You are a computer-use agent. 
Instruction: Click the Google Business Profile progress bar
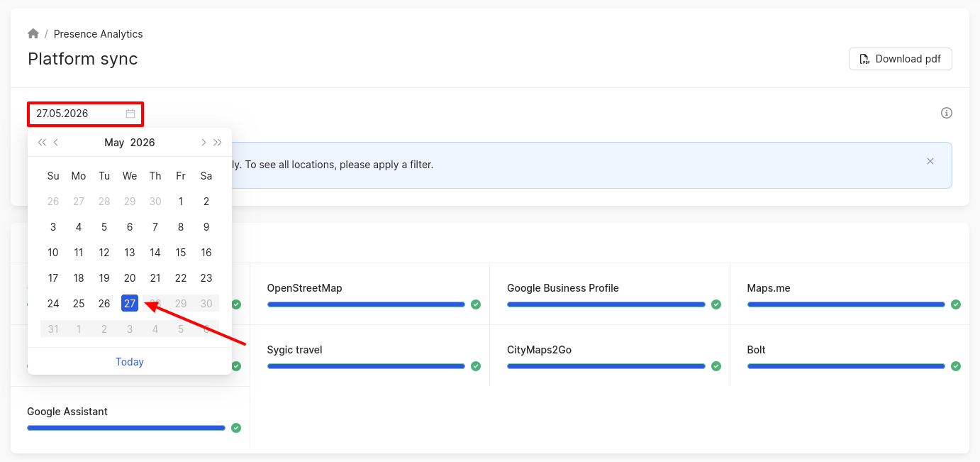point(606,304)
